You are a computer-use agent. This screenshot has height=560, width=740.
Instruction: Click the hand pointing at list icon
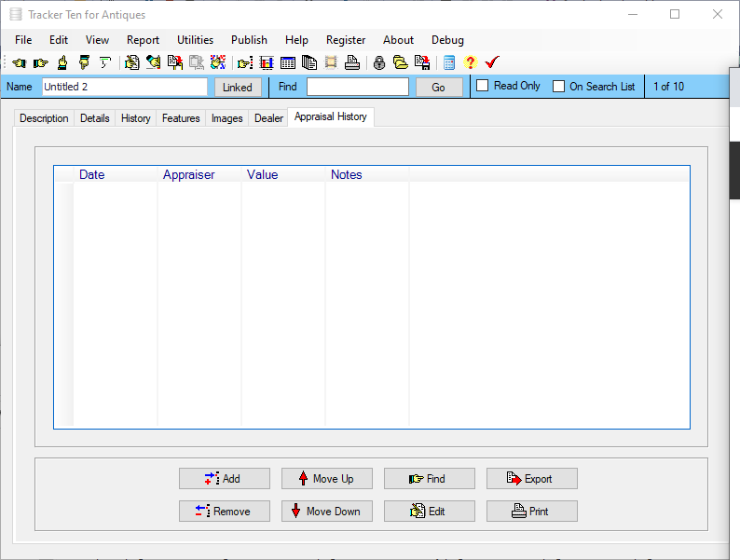click(245, 62)
